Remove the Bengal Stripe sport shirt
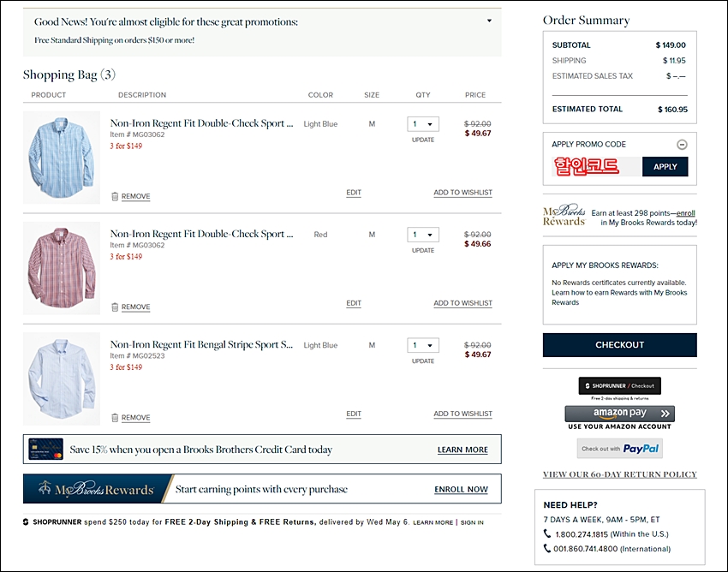 click(135, 417)
